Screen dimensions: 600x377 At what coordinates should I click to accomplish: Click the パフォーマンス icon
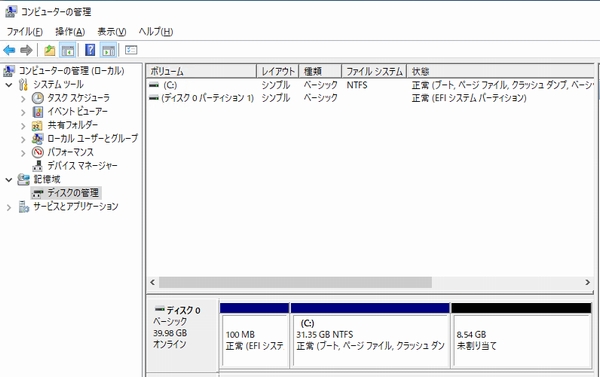coord(38,152)
